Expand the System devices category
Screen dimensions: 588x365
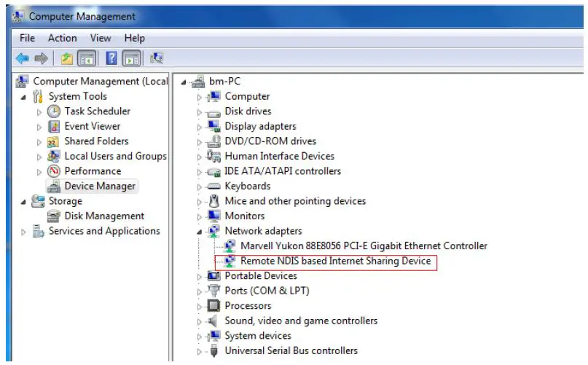pos(200,337)
